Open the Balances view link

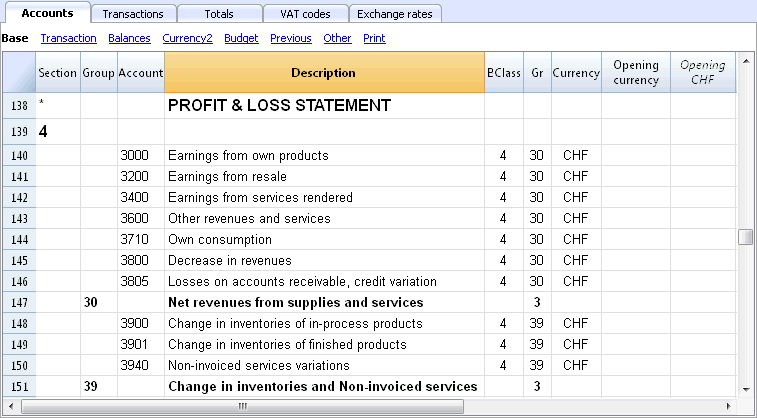(x=129, y=38)
